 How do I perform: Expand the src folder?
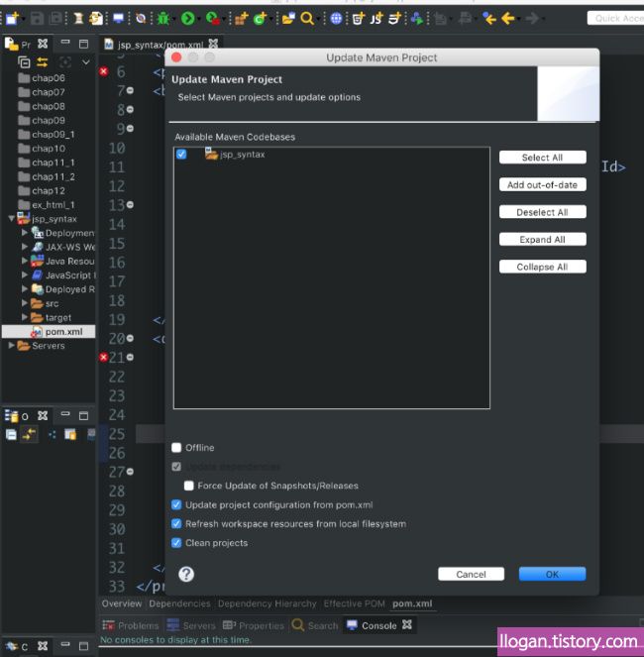click(x=25, y=302)
